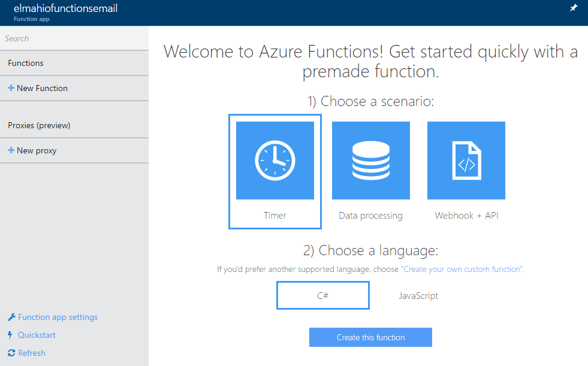Screen dimensions: 588x366
Task: Choose the Webhook + API scenario icon
Action: (x=466, y=160)
